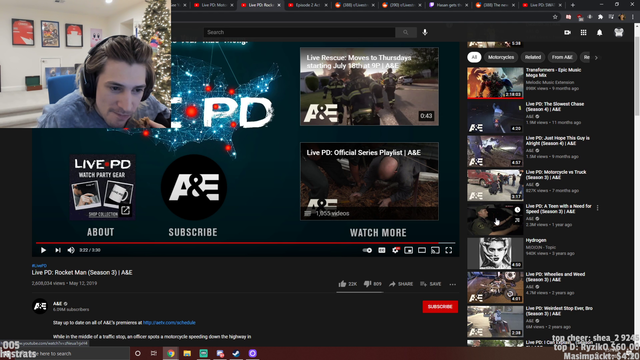Select the Related filter chip
The height and width of the screenshot is (360, 640).
533,57
